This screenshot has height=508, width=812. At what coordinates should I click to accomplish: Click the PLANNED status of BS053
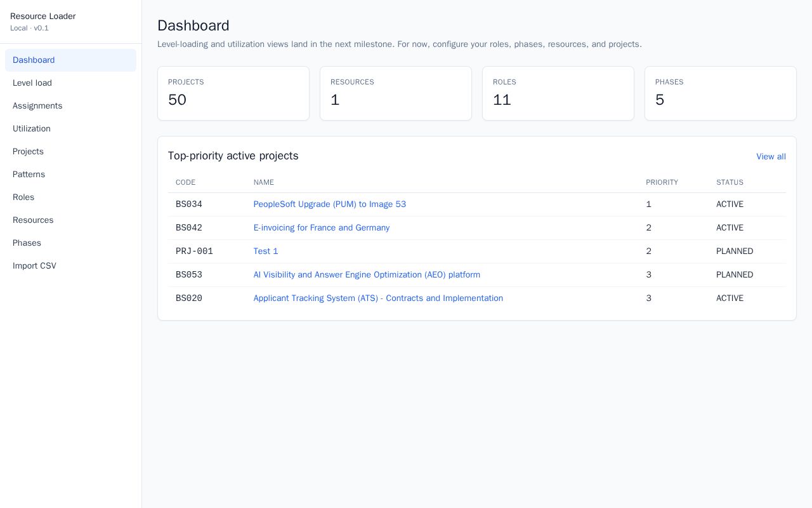coord(735,275)
